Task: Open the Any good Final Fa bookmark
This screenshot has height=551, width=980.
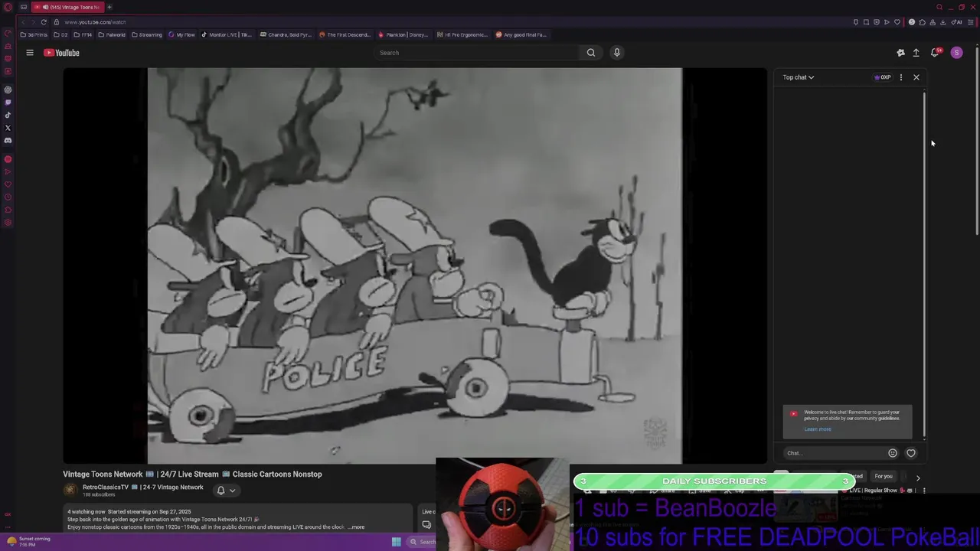Action: [x=521, y=34]
